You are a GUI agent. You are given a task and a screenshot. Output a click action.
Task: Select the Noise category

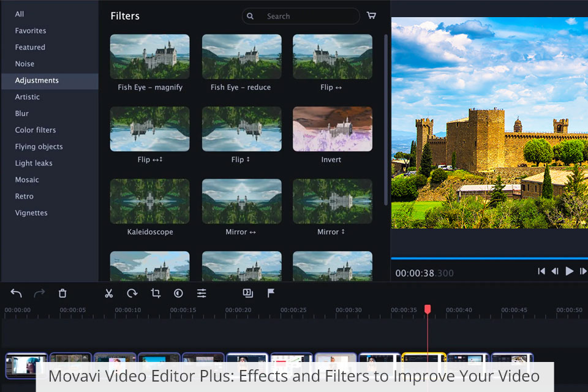point(24,64)
